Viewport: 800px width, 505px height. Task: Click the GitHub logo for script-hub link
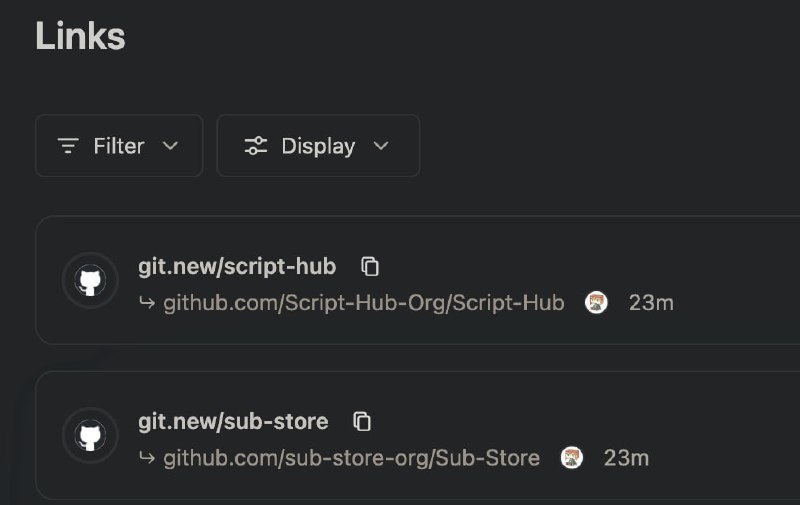tap(90, 280)
